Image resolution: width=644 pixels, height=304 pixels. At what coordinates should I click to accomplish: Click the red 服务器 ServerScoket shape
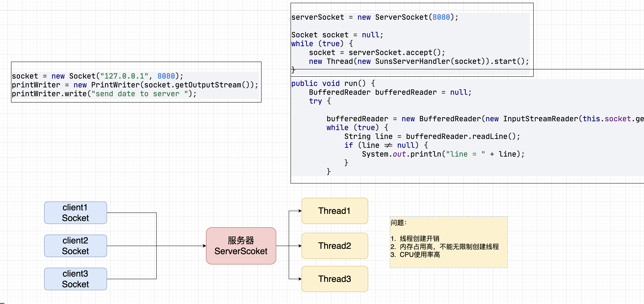241,246
